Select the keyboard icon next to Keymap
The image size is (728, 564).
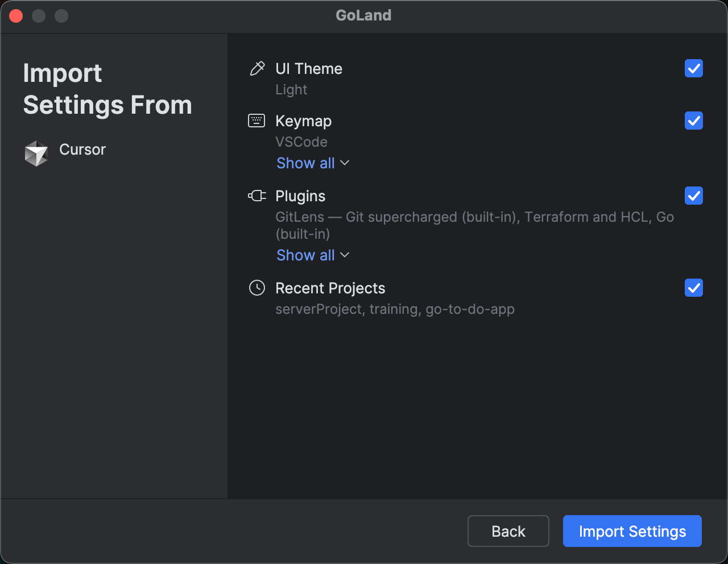tap(257, 121)
